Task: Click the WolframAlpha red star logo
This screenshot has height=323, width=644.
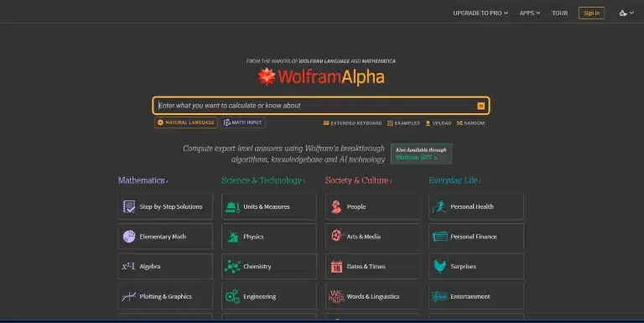Action: [267, 76]
